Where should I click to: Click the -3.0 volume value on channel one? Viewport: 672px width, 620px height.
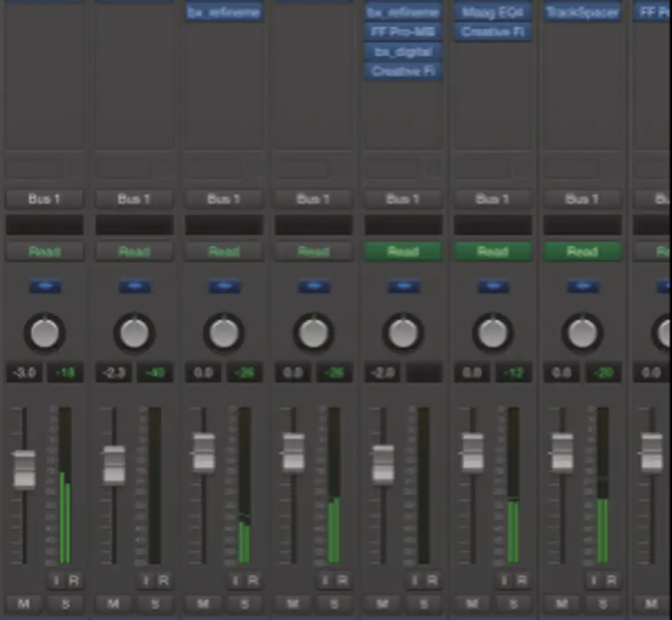coord(24,372)
